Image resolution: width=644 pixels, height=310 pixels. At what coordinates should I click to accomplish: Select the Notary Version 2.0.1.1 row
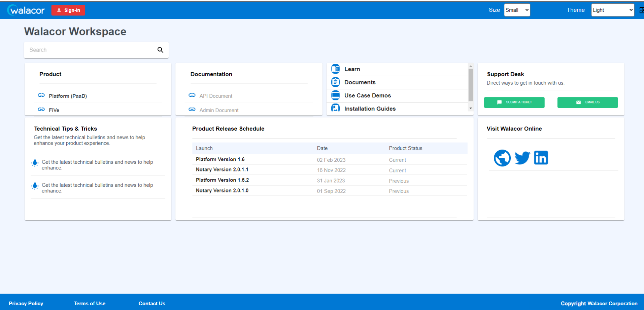330,170
